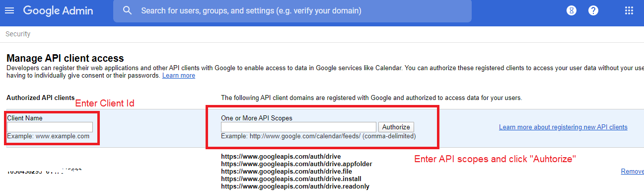Select the auth/drive.appfolder scope text
644x194 pixels.
click(296, 164)
